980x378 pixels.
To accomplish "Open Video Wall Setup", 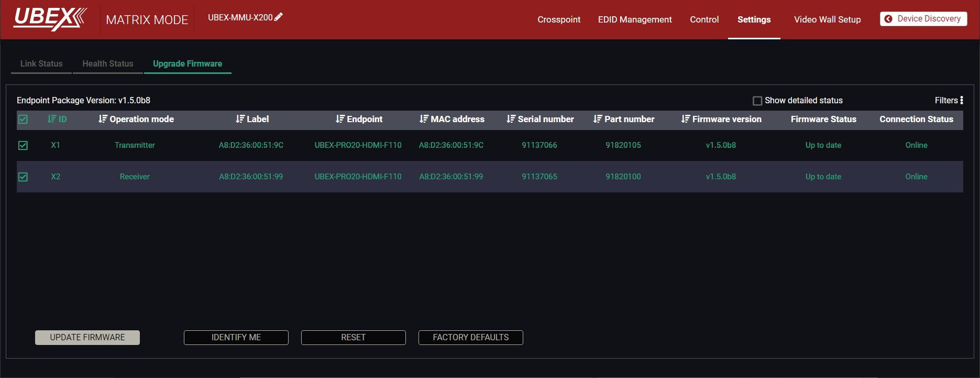I will pos(828,19).
